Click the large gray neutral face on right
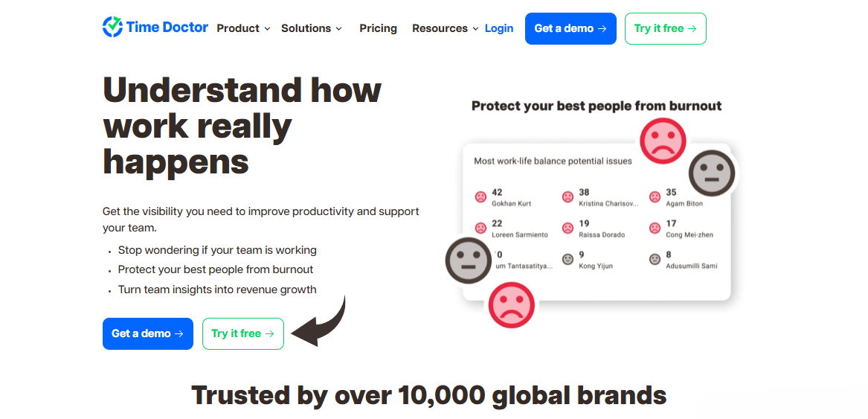 pos(712,173)
